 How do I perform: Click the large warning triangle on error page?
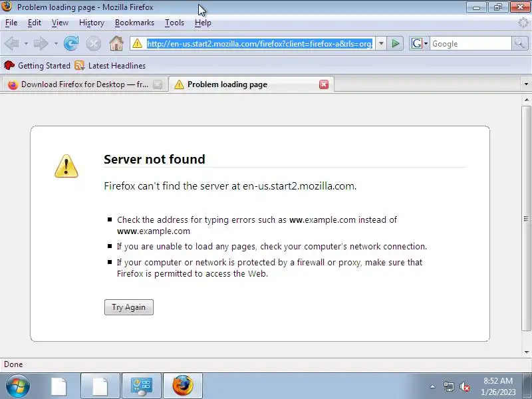click(x=66, y=166)
